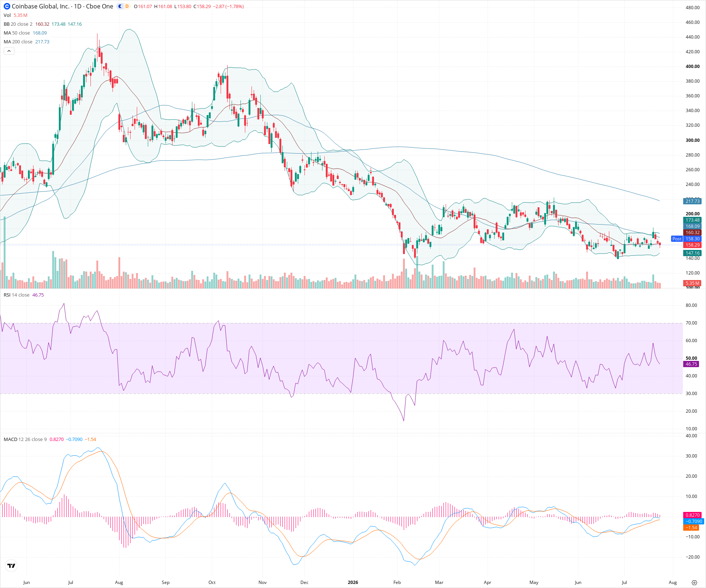Screen dimensions: 706x588
Task: Click the 2026 year marker on time axis
Action: [353, 582]
